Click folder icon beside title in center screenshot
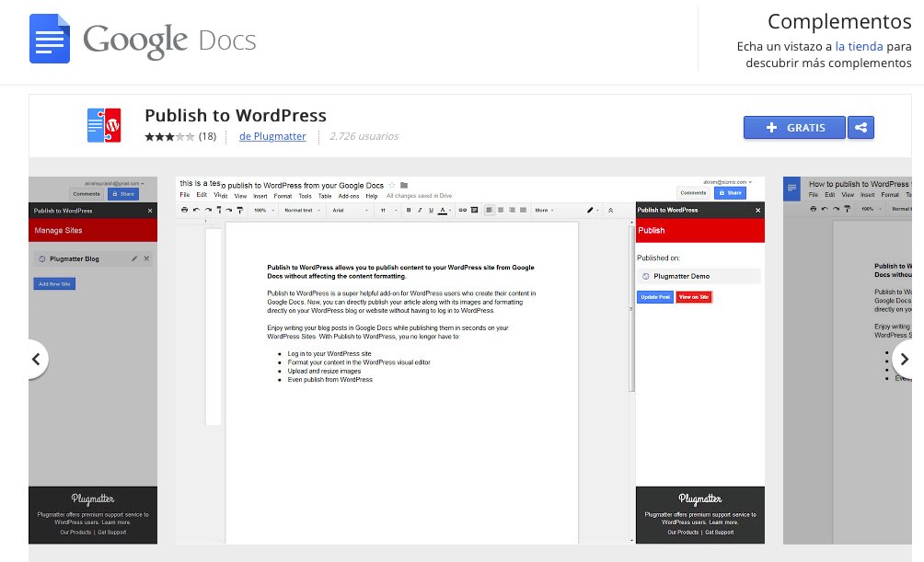 [404, 185]
